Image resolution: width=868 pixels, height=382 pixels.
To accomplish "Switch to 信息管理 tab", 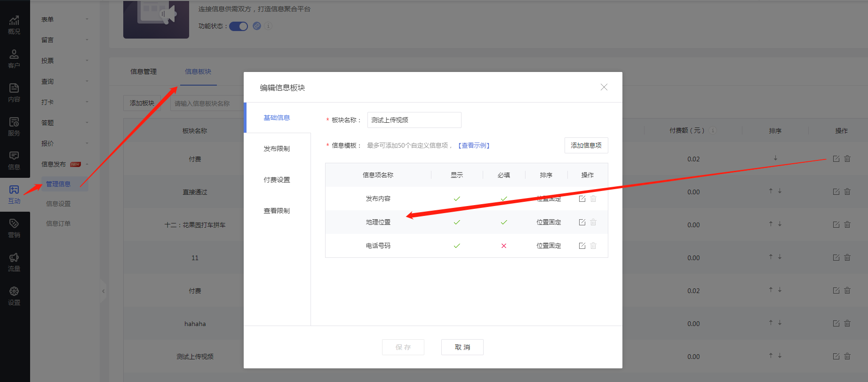I will coord(143,72).
